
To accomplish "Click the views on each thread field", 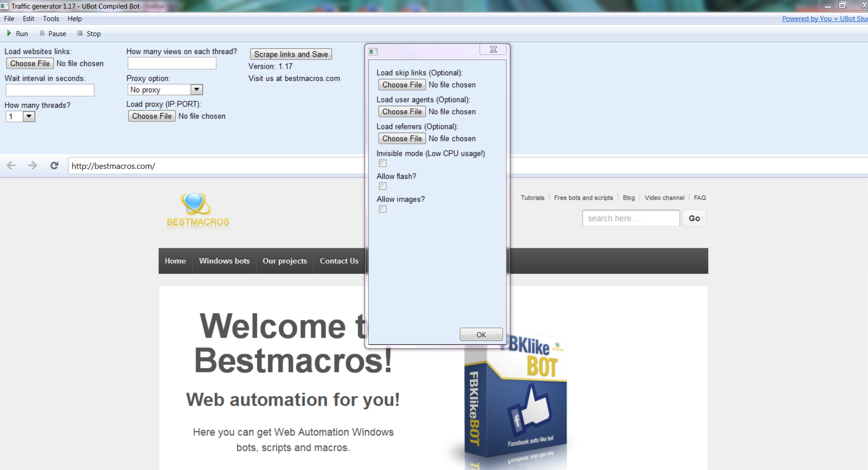I will 172,63.
